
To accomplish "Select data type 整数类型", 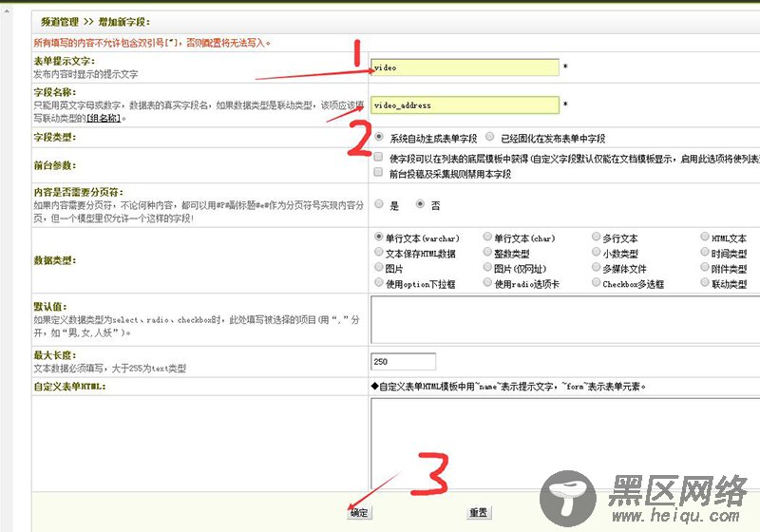I will pyautogui.click(x=487, y=252).
